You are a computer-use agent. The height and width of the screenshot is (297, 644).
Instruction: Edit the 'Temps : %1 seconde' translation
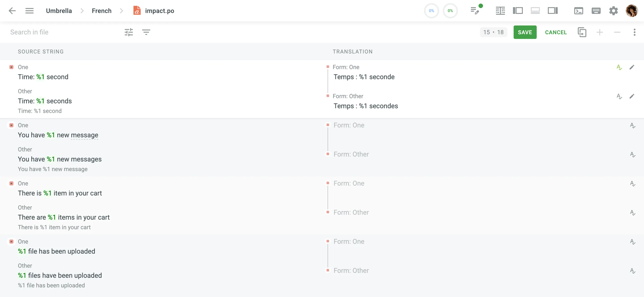point(631,67)
